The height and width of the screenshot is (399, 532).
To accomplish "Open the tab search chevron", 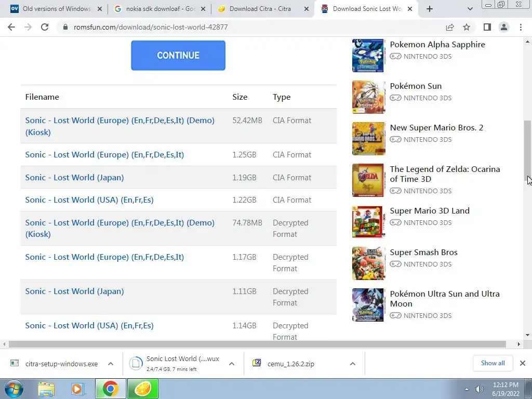I will coord(470,9).
